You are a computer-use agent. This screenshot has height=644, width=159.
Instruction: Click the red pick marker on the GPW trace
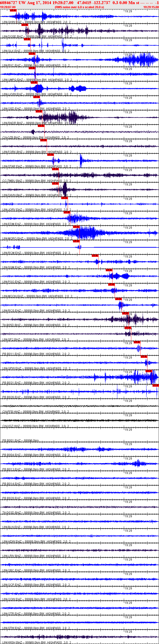tap(144, 356)
